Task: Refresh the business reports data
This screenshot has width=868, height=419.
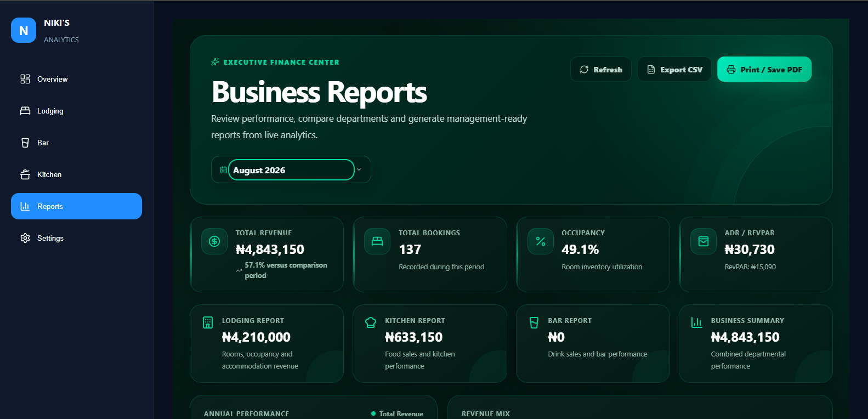Action: (x=601, y=70)
